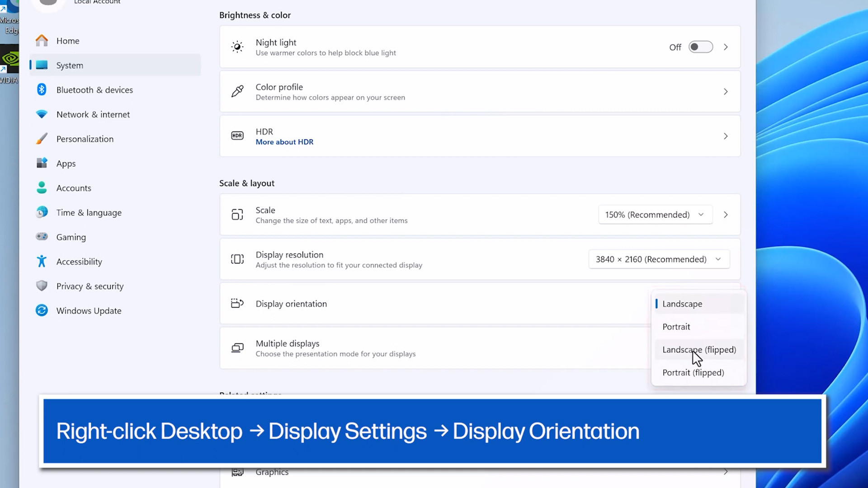Go to Time & language settings

(115, 212)
